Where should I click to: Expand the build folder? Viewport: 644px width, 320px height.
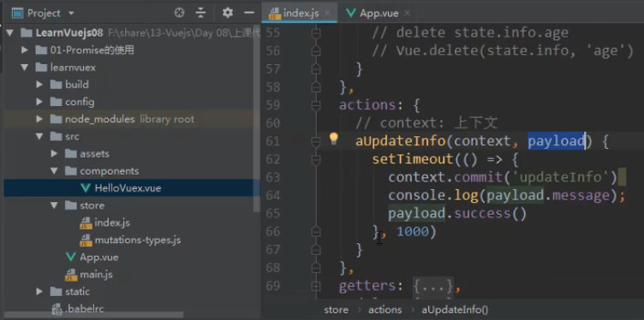(x=39, y=85)
